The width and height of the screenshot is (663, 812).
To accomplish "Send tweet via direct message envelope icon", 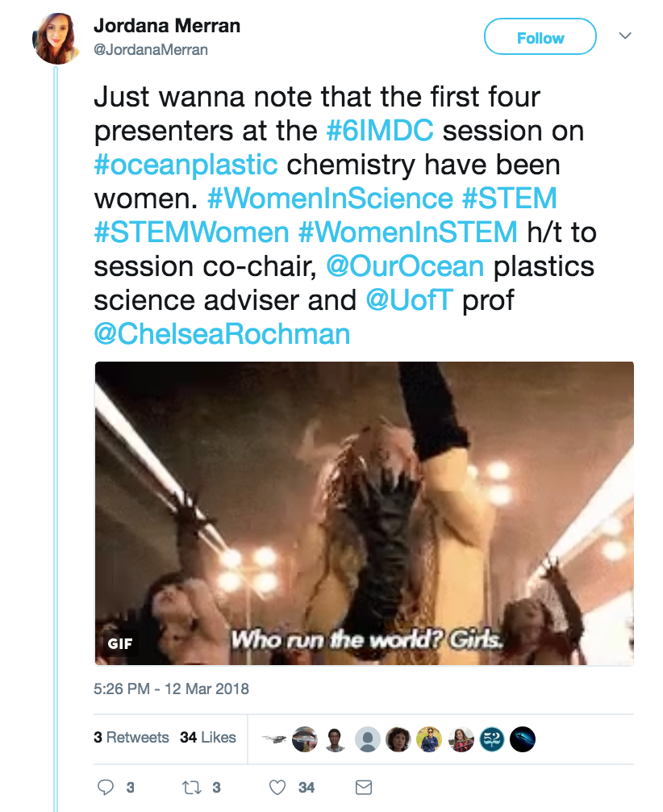I will pos(364,787).
